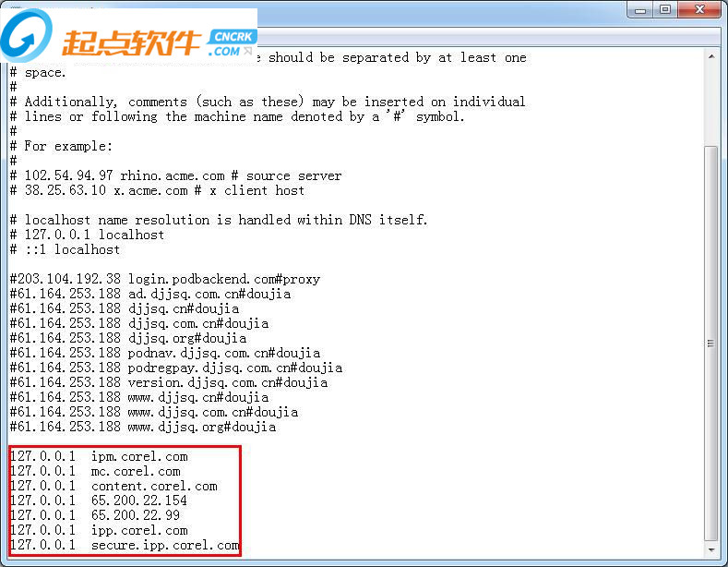Click line '#61.164.253.188 djjsq.cn#doujia'
This screenshot has height=567, width=728.
point(125,308)
